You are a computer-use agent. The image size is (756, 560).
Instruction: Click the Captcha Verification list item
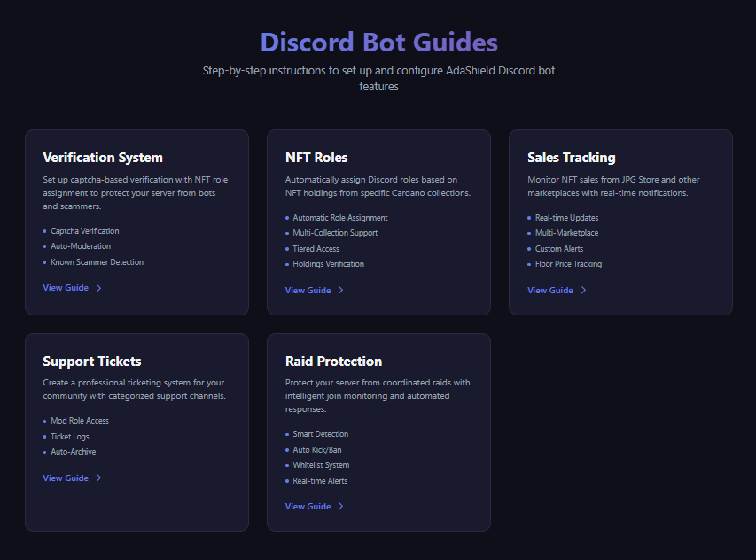coord(84,230)
